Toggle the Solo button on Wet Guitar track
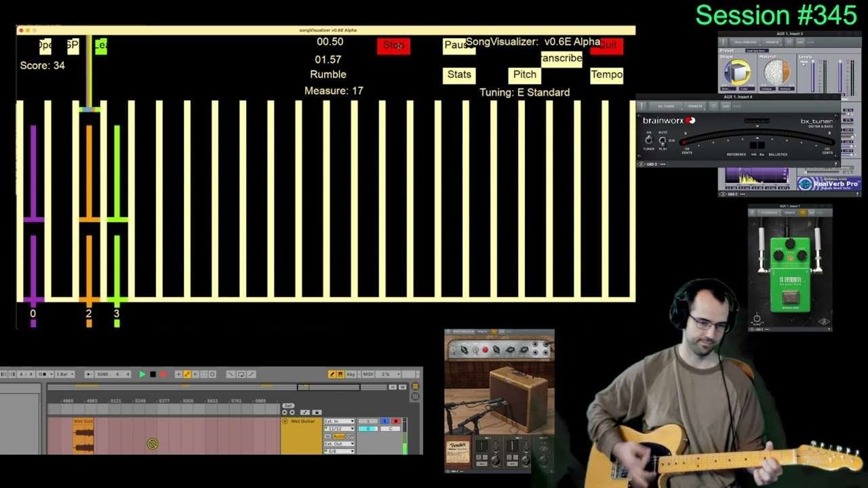The height and width of the screenshot is (488, 868). 384,422
